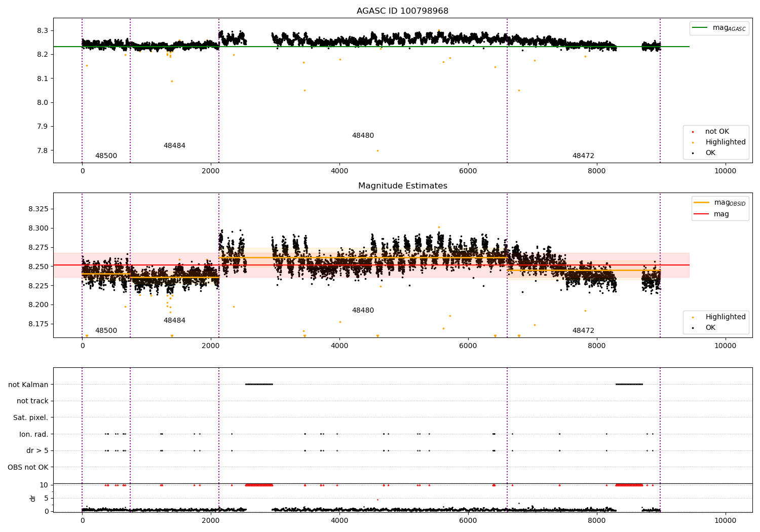The width and height of the screenshot is (760, 532).
Task: Click the "48484" label in the Magnitude Estimates plot
Action: tap(174, 321)
